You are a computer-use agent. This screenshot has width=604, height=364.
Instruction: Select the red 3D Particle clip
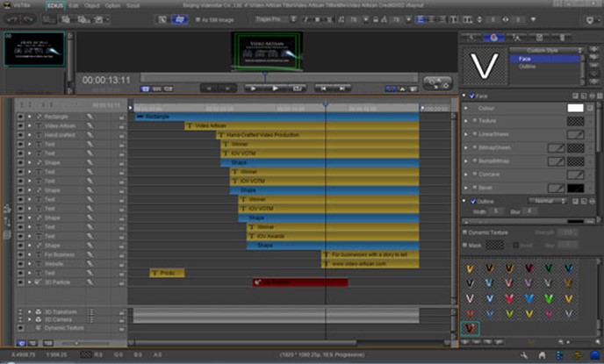[x=300, y=282]
